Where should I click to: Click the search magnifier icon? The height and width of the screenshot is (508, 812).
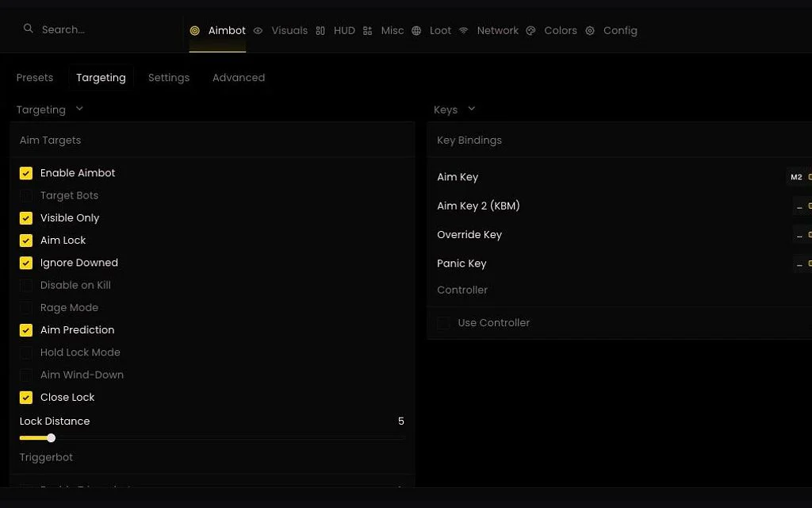pos(28,29)
